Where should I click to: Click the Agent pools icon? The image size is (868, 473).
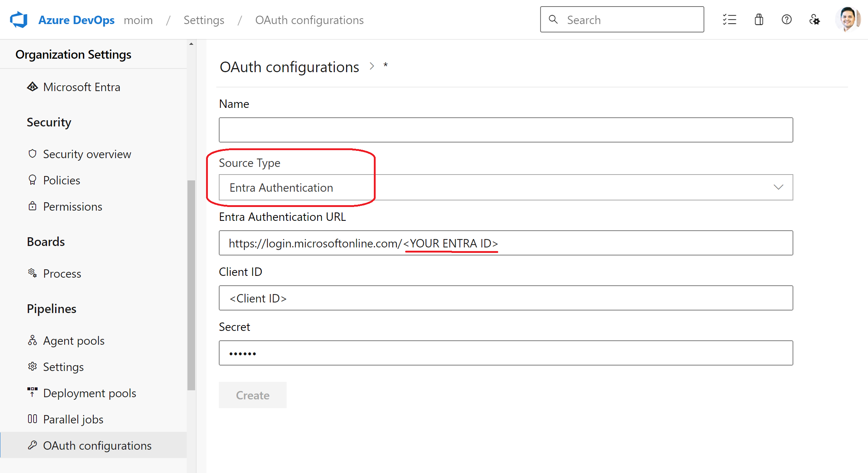pyautogui.click(x=32, y=340)
